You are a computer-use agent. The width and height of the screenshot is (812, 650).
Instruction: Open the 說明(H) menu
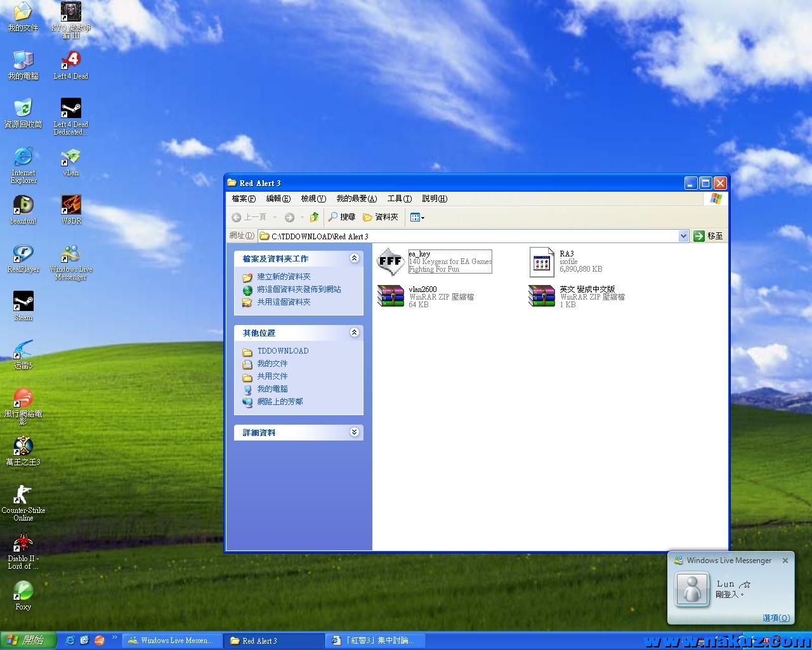click(435, 199)
